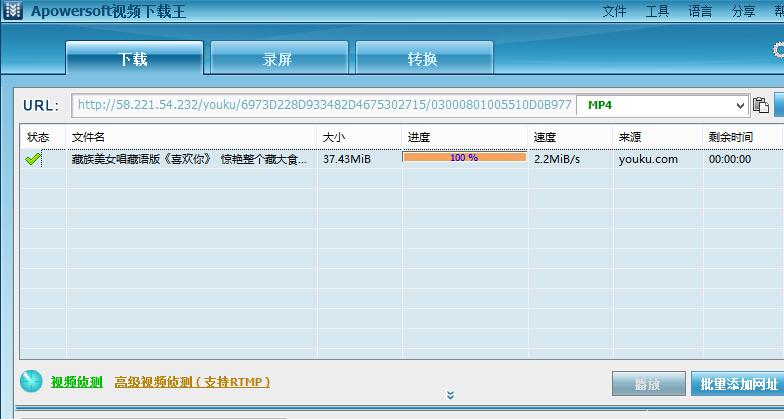Click the blue button right of the URL bar

tap(779, 104)
